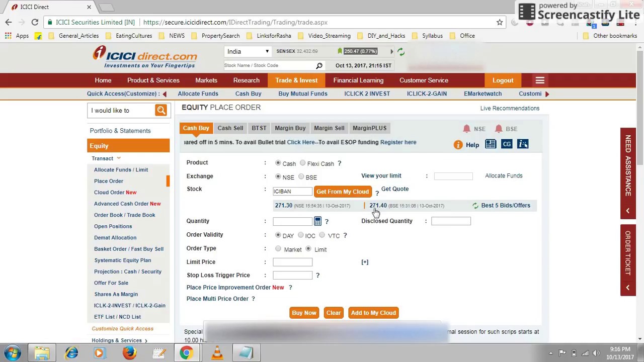Open Windows Explorer from the taskbar
644x362 pixels.
[x=42, y=353]
